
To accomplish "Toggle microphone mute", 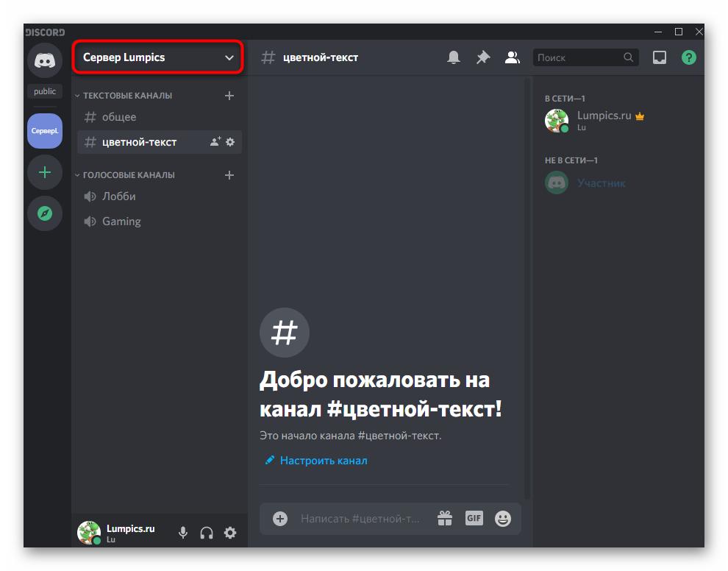I will [183, 533].
